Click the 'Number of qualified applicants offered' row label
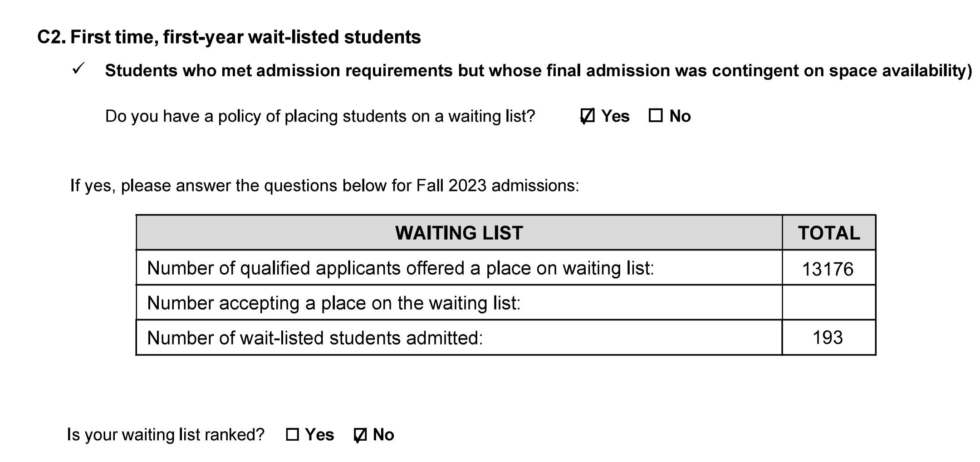The image size is (980, 462). click(x=401, y=268)
